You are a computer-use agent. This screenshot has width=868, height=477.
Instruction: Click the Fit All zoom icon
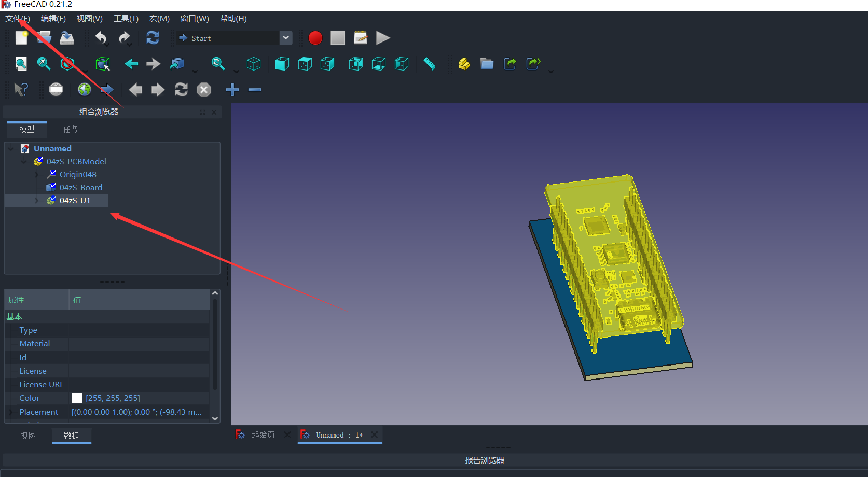21,64
